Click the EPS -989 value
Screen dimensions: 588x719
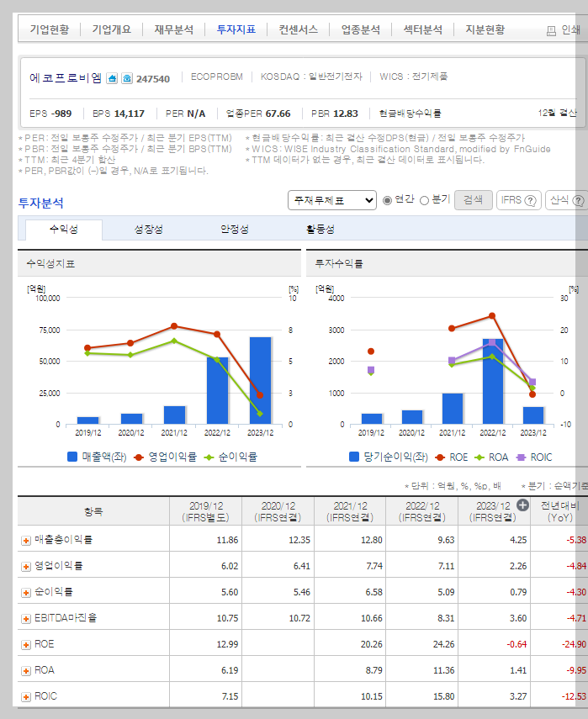(61, 114)
